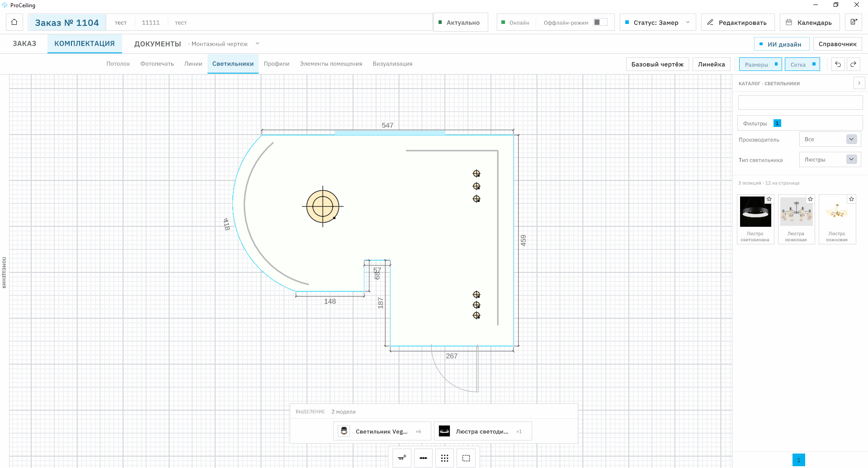The height and width of the screenshot is (468, 868).
Task: Toggle the Оффлайн-режим switch
Action: click(600, 22)
